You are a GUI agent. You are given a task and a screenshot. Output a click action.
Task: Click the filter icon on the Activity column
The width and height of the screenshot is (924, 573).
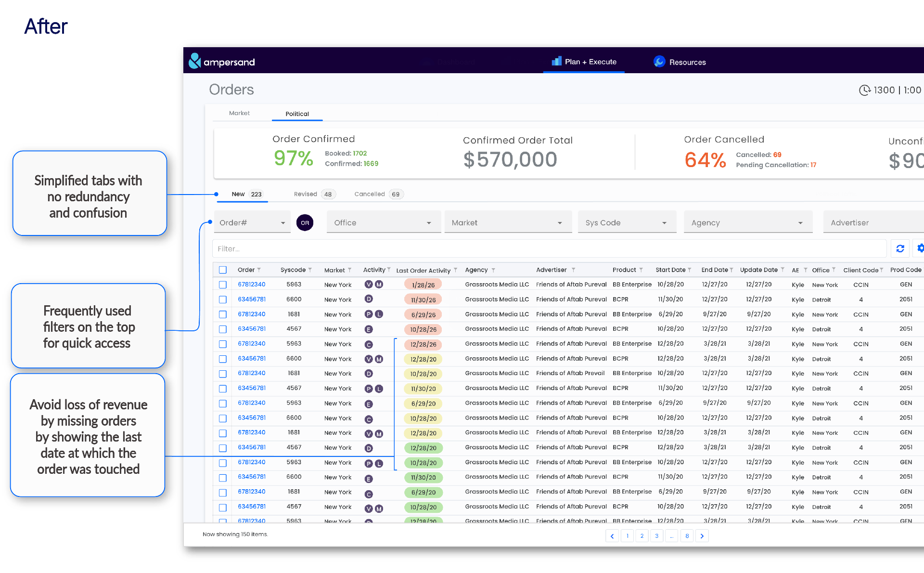point(389,270)
